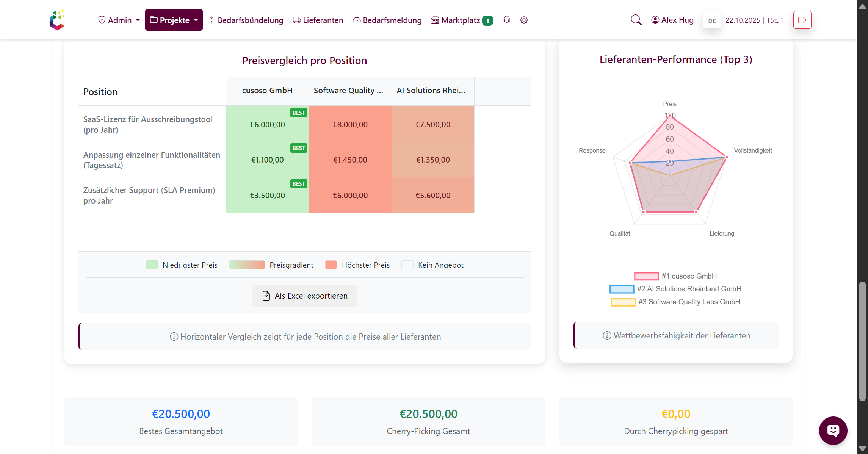The height and width of the screenshot is (454, 868).
Task: Click the company logo top left
Action: pos(57,20)
